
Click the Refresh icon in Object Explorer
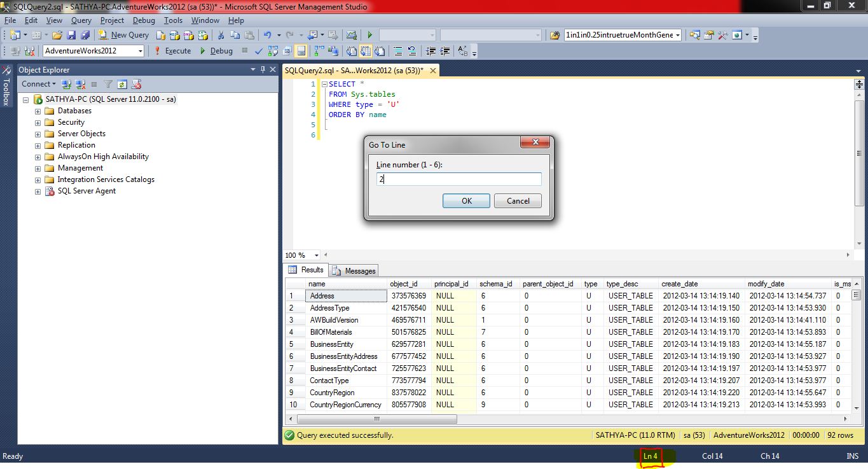(121, 84)
